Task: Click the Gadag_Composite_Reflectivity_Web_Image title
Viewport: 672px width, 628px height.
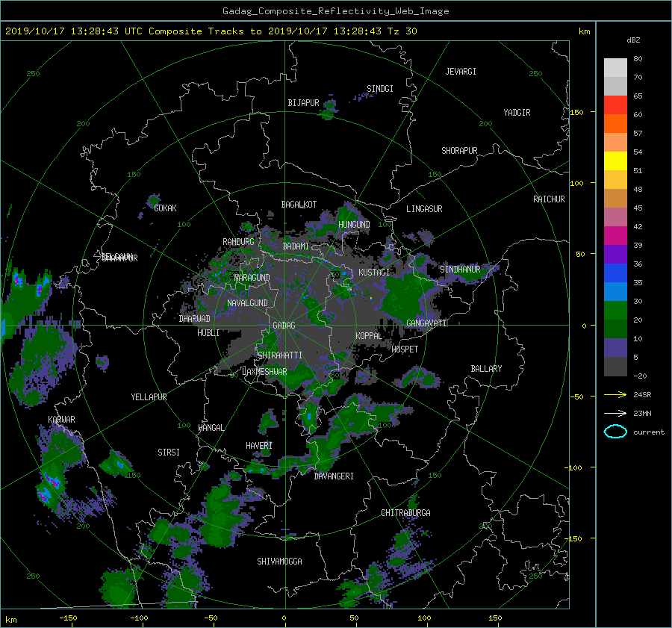Action: 335,11
